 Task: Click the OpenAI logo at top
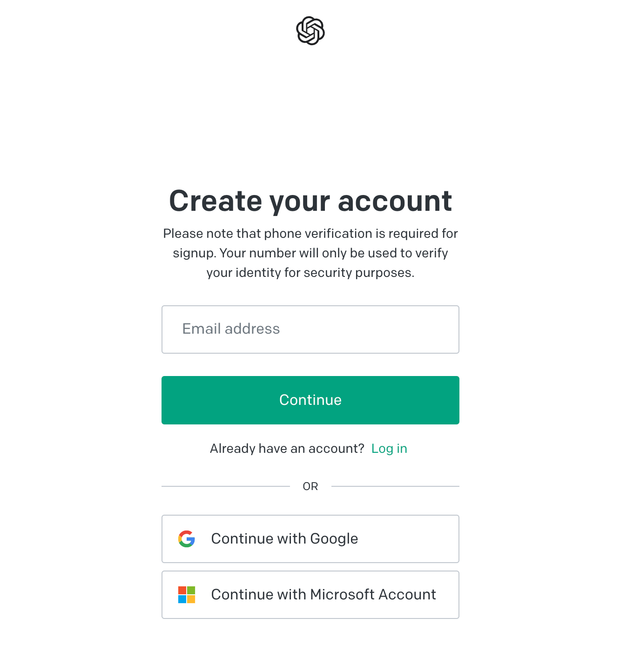tap(310, 31)
